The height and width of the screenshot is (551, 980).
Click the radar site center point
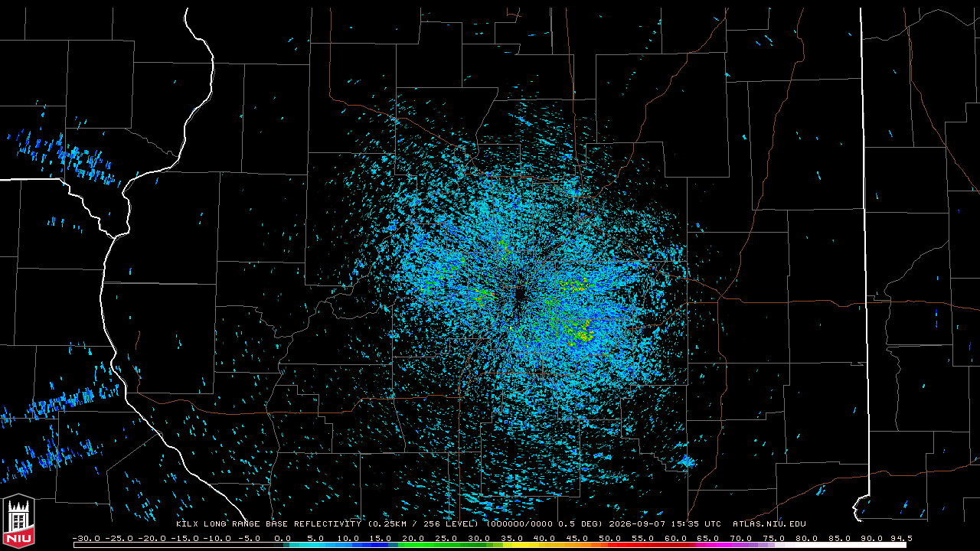pyautogui.click(x=518, y=295)
